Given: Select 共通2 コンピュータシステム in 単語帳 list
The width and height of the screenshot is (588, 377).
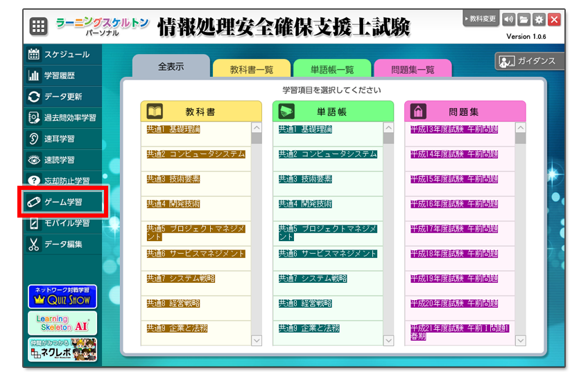Looking at the screenshot, I should pyautogui.click(x=328, y=159).
